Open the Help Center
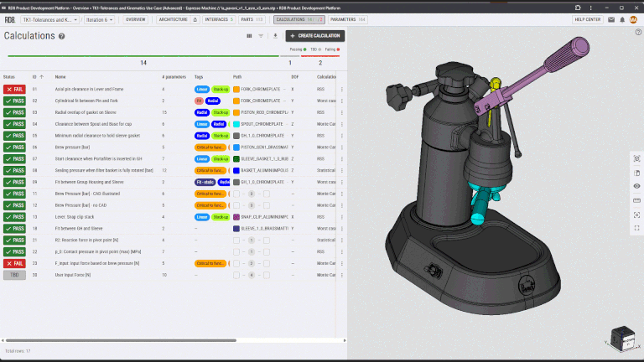Screen dimensions: 644x362 (587, 20)
